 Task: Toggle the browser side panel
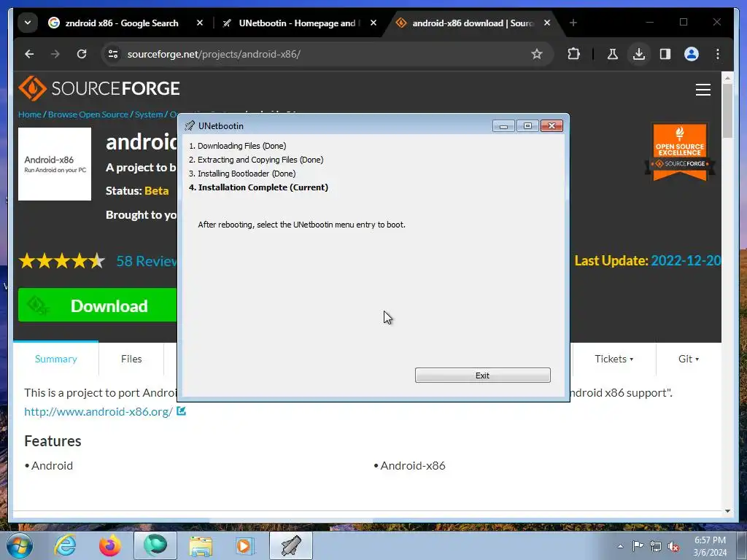[x=665, y=54]
